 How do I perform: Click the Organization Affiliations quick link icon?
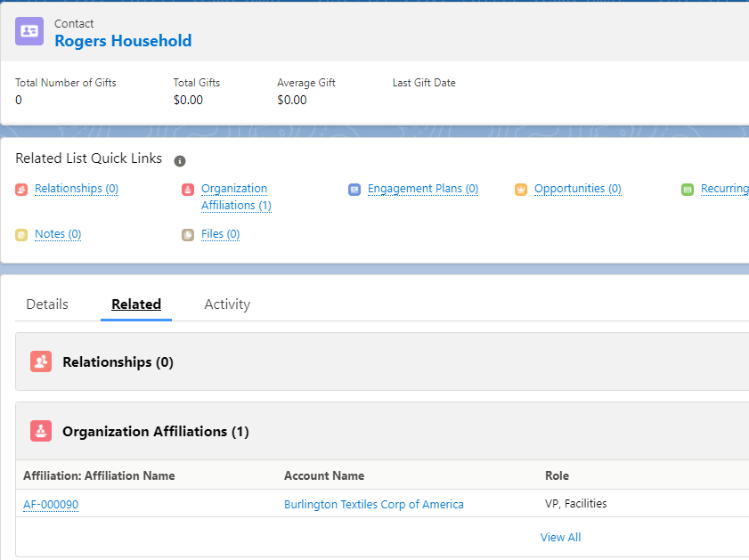tap(188, 190)
